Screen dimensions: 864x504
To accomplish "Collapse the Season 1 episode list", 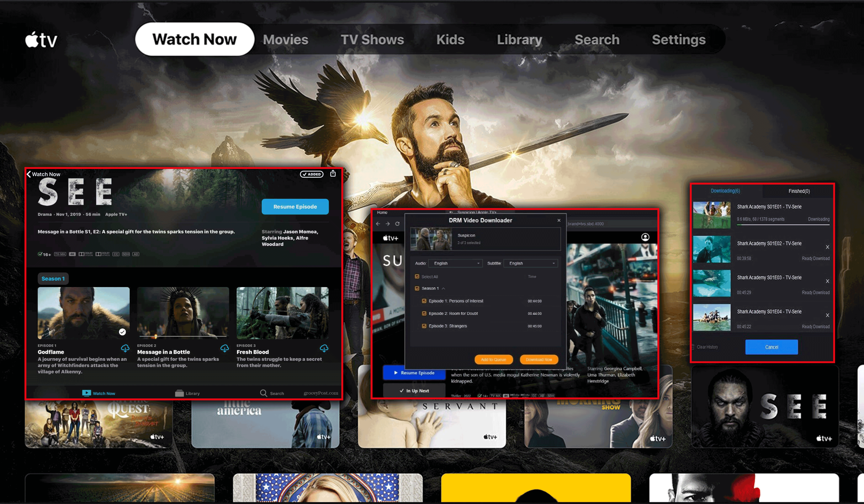I will 443,288.
